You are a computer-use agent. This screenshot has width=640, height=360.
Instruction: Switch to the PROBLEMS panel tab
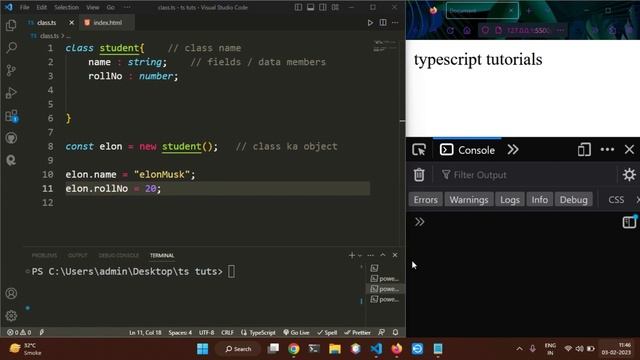[44, 256]
